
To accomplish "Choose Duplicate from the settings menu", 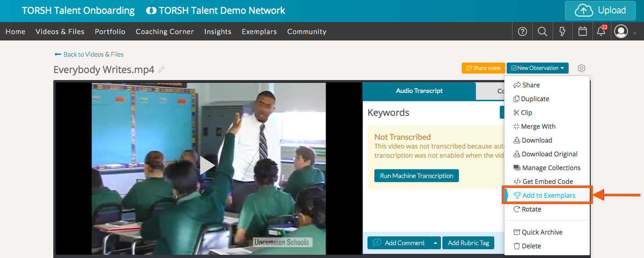I will [535, 99].
